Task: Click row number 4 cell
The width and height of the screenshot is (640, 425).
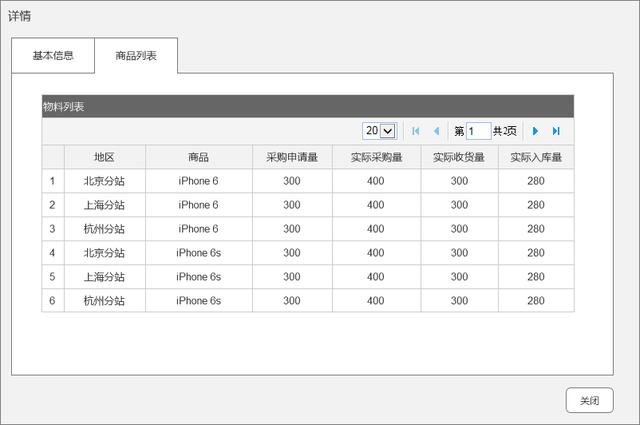Action: click(x=53, y=253)
